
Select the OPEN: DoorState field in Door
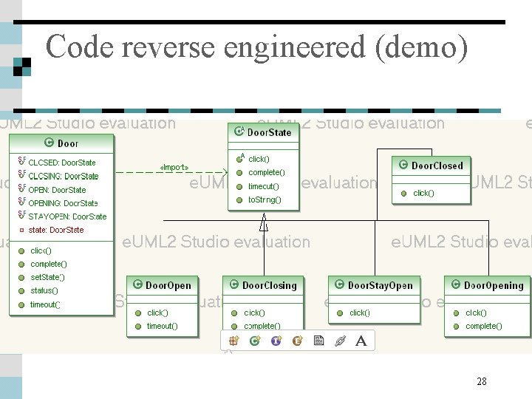52,189
